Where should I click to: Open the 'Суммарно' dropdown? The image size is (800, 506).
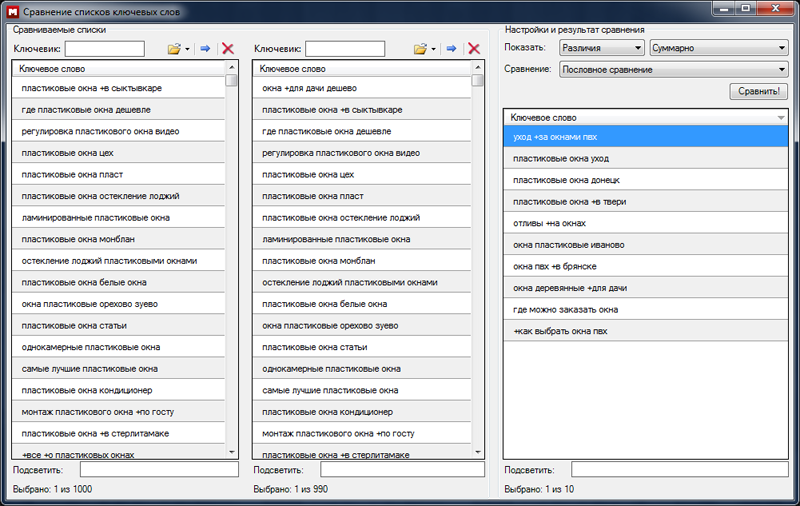tap(718, 47)
